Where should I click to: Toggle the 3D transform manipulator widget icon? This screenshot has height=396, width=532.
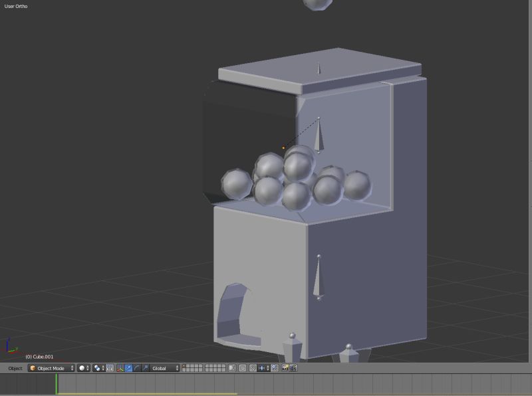(x=120, y=368)
